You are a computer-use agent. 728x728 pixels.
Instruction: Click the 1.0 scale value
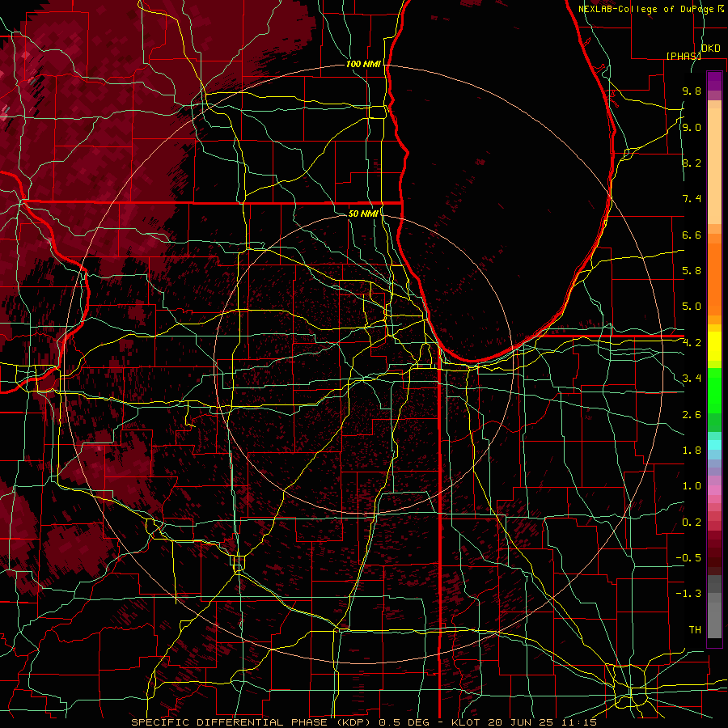692,486
